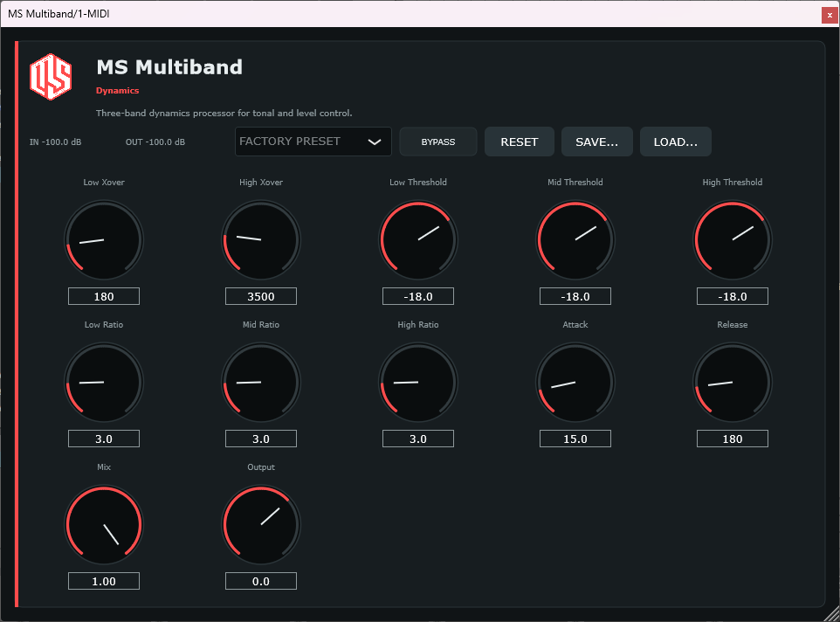Click the High Ratio value field
Viewport: 840px width, 622px height.
click(418, 439)
